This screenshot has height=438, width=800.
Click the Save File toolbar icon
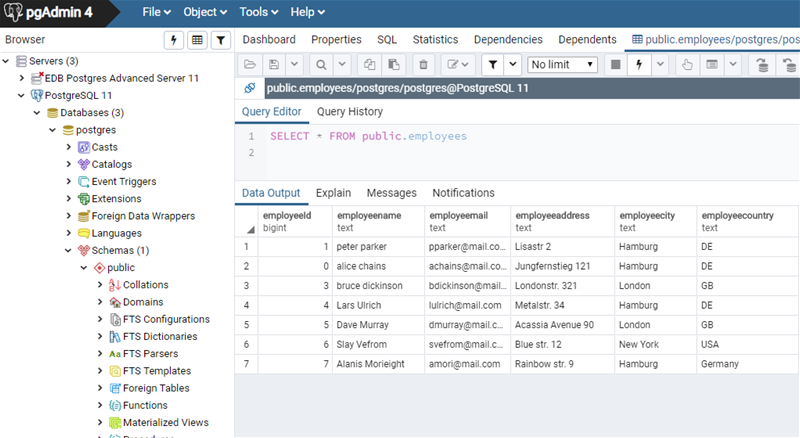[274, 65]
